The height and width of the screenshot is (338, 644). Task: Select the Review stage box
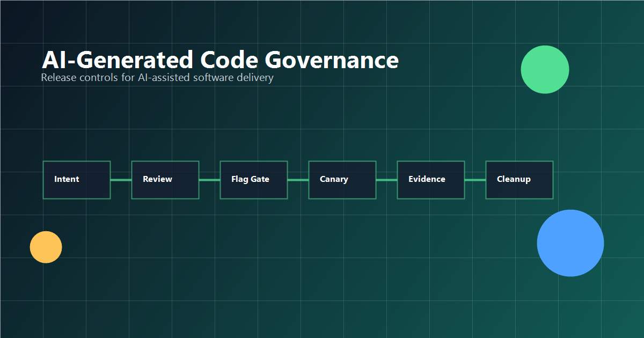click(x=165, y=180)
